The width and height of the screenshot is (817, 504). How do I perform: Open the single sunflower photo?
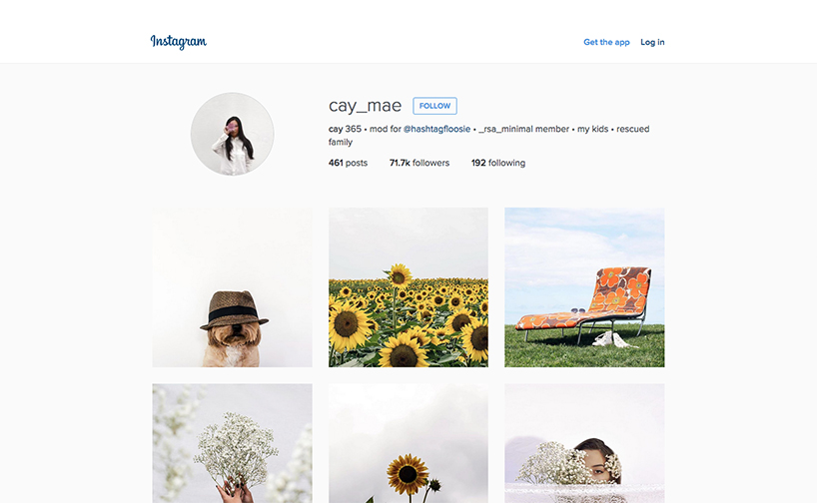coord(408,443)
